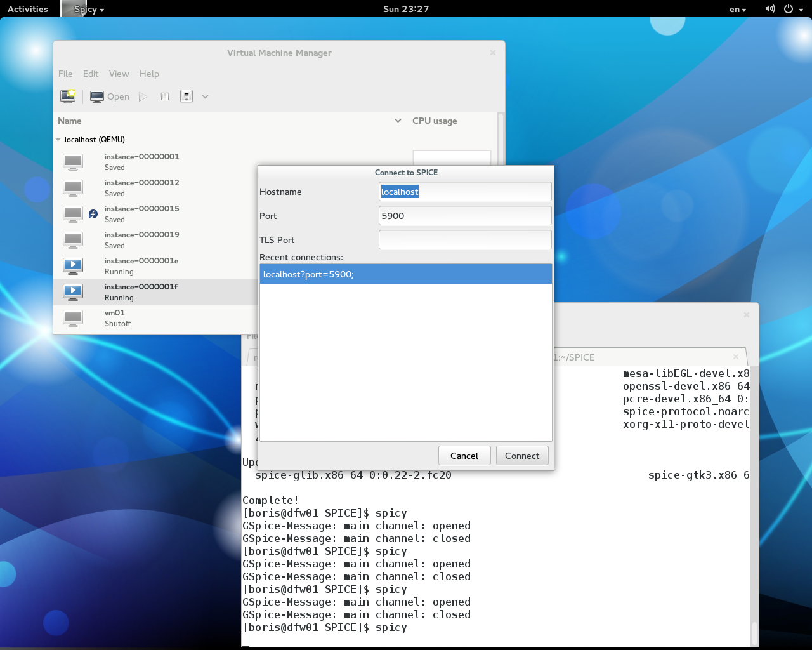Collapse the localhost (QEMU) tree

click(58, 139)
